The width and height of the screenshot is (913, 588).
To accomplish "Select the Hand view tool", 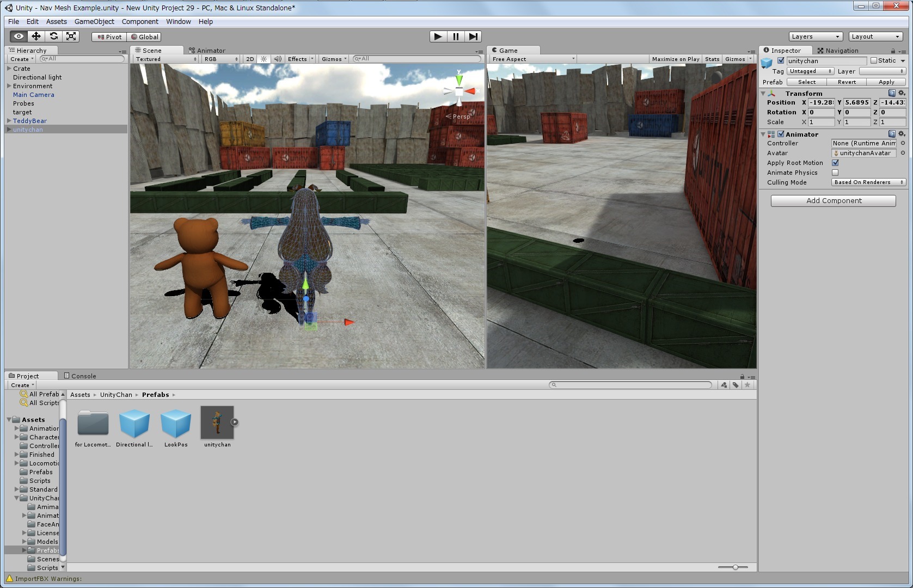I will [19, 36].
